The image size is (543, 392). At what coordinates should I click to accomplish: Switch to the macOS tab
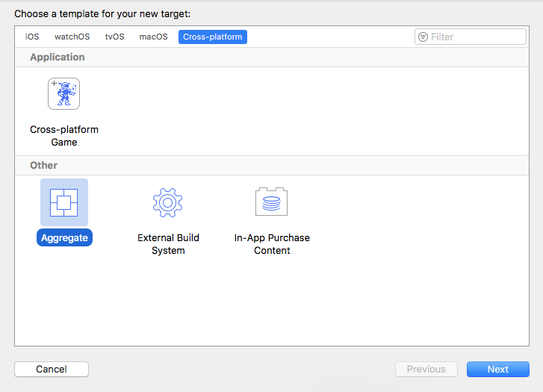pos(153,37)
